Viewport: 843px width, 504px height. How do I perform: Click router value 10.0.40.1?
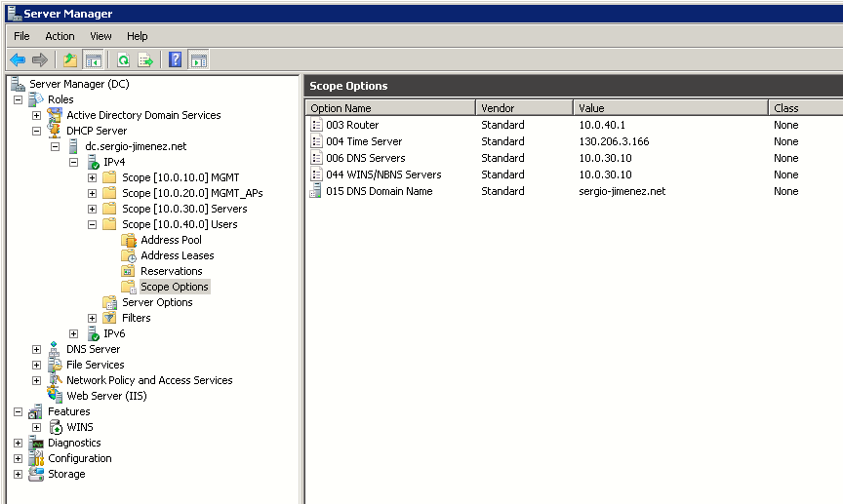click(602, 125)
